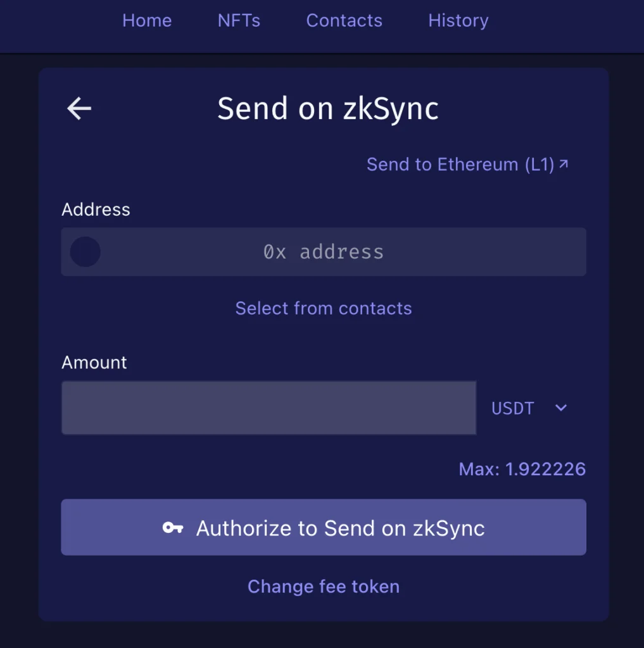Viewport: 644px width, 648px height.
Task: Open the USDT token selector
Action: tap(514, 408)
